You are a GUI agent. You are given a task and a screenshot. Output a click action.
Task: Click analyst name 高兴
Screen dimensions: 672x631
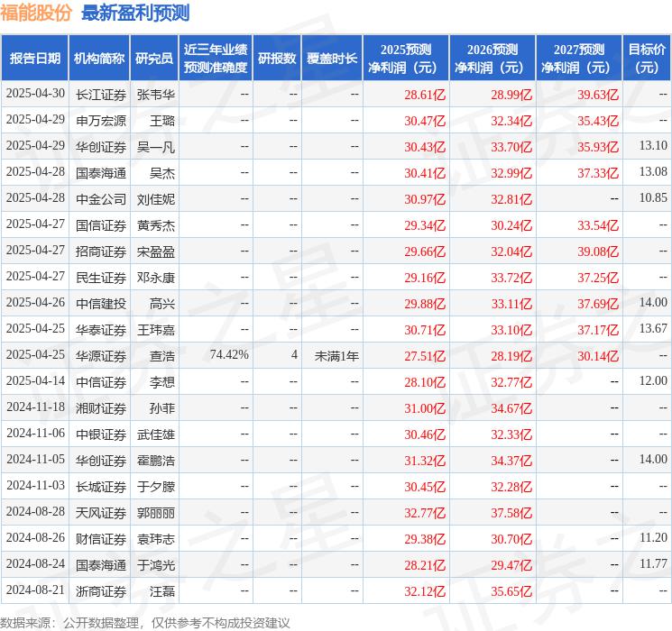pyautogui.click(x=162, y=304)
